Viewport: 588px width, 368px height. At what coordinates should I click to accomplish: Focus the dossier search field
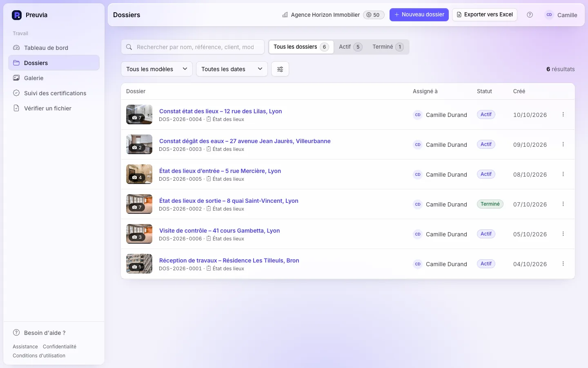click(x=193, y=47)
